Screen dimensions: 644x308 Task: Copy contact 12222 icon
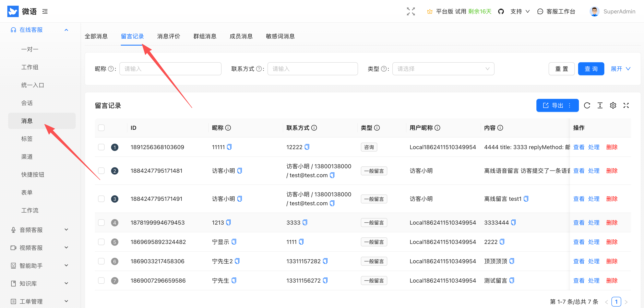(x=307, y=147)
